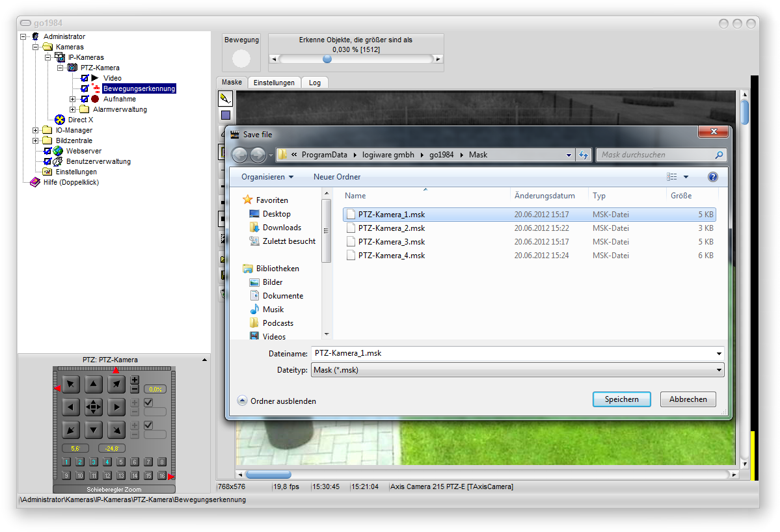Screen dimensions: 780x532
Task: Expand the IO-Manager tree node
Action: 36,130
